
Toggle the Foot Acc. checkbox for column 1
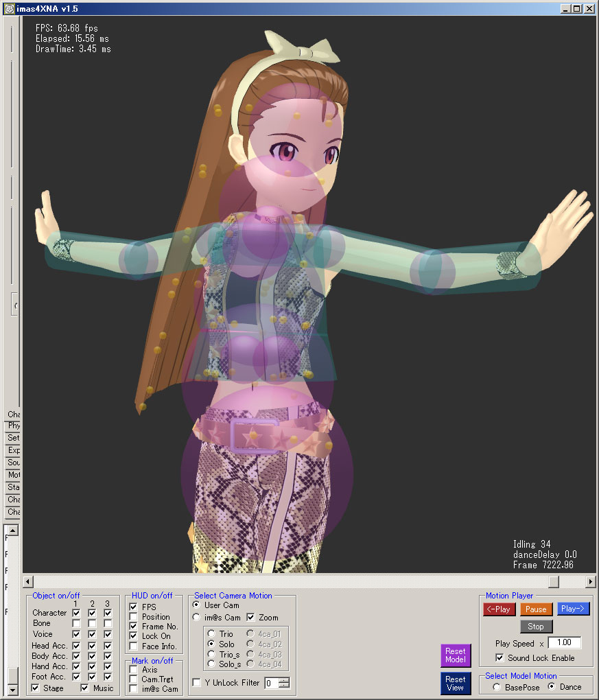76,677
